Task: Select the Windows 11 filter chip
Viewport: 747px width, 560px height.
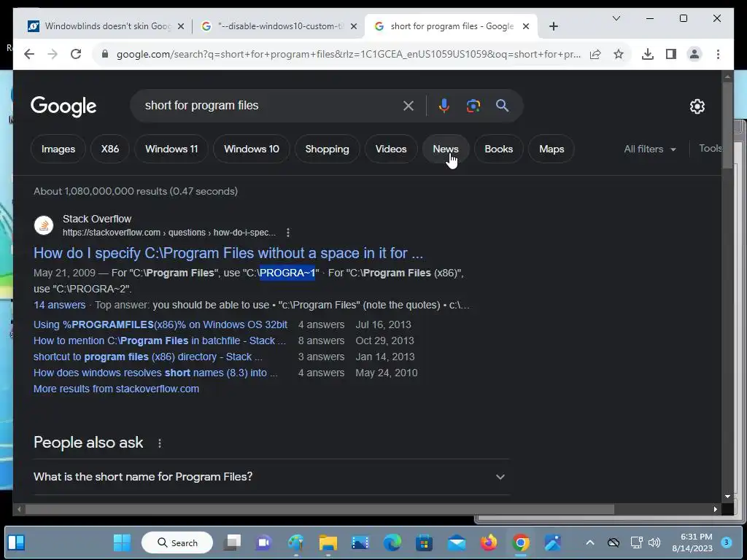Action: 171,149
